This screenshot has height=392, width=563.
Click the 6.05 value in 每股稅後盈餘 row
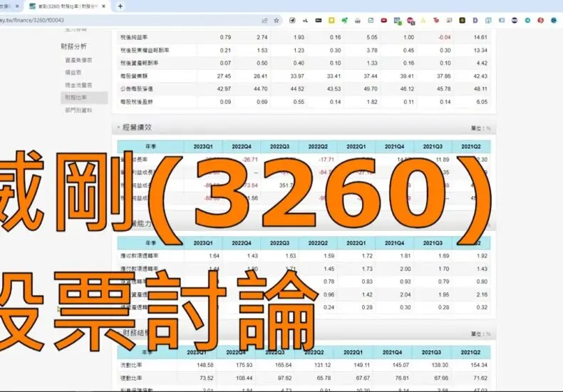pos(482,102)
